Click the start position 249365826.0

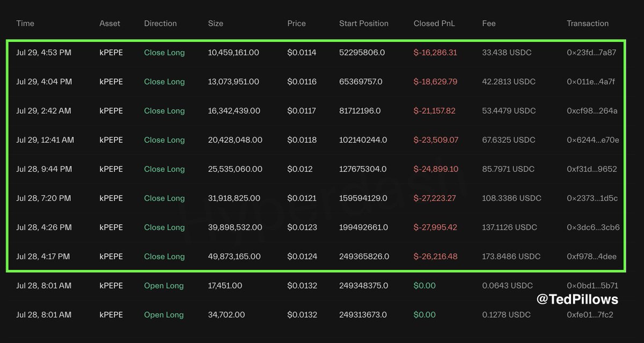click(364, 256)
